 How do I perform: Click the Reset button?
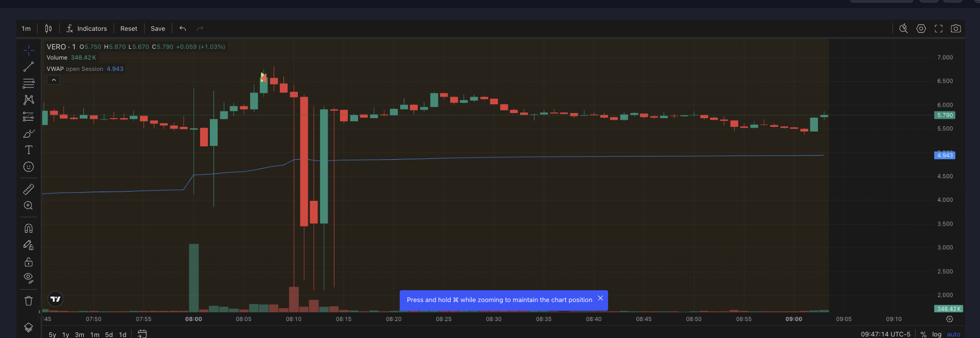129,29
